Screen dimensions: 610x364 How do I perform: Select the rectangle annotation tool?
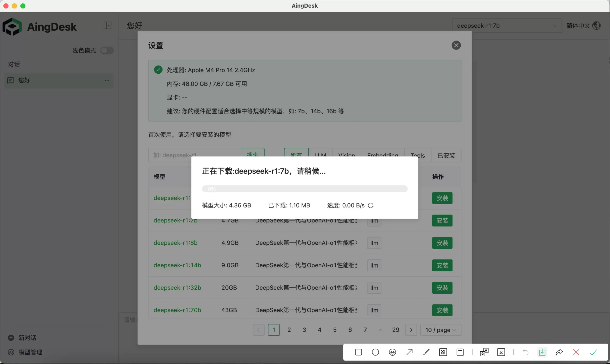click(x=358, y=352)
